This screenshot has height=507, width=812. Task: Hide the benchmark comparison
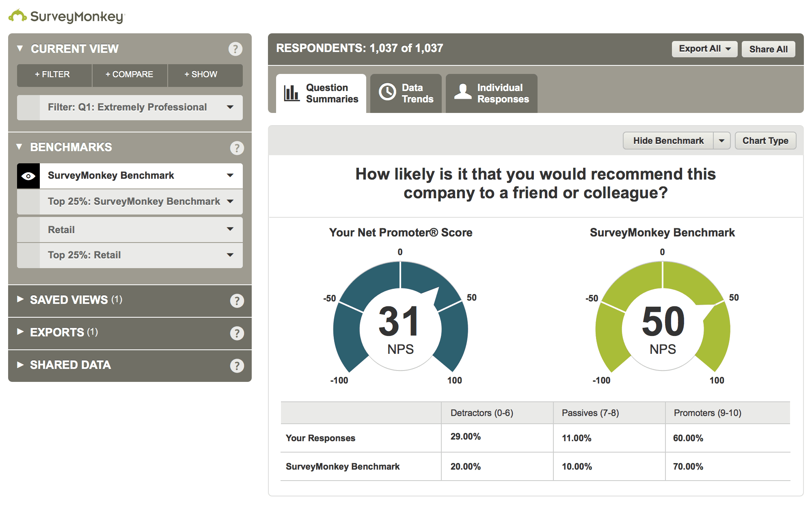668,141
